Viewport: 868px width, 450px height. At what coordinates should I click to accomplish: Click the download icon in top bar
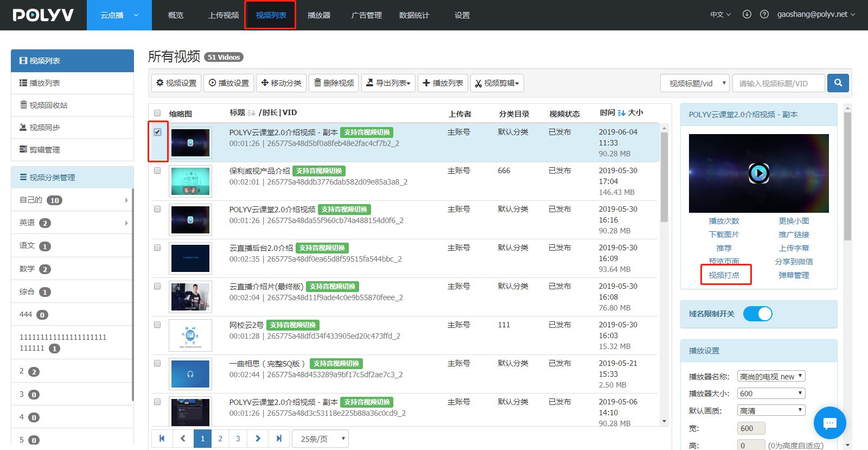(x=747, y=15)
